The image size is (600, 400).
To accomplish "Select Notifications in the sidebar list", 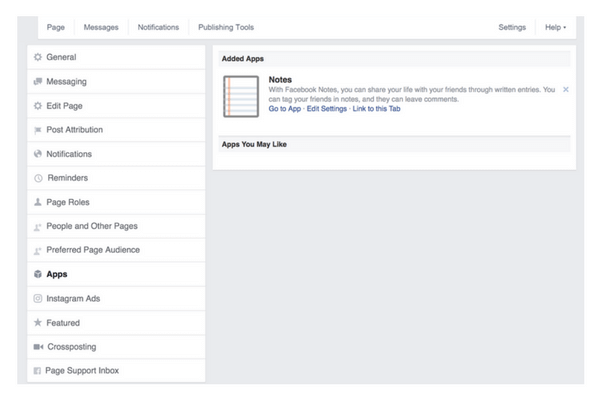I will click(116, 154).
